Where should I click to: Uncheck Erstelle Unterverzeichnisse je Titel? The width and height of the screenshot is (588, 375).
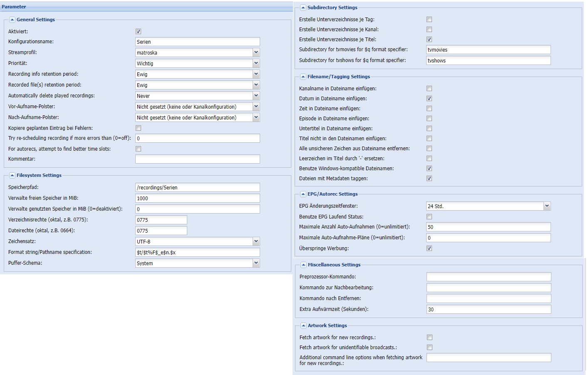point(429,39)
